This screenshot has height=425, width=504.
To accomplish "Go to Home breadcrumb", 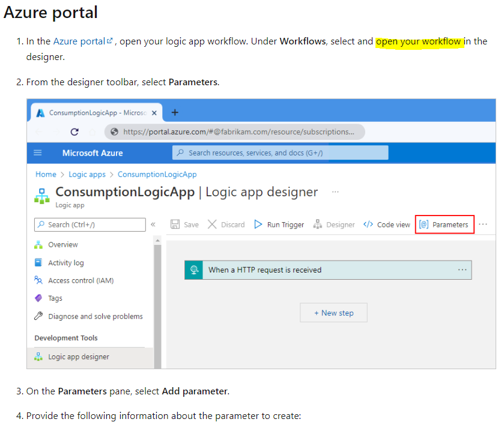I will click(x=46, y=174).
